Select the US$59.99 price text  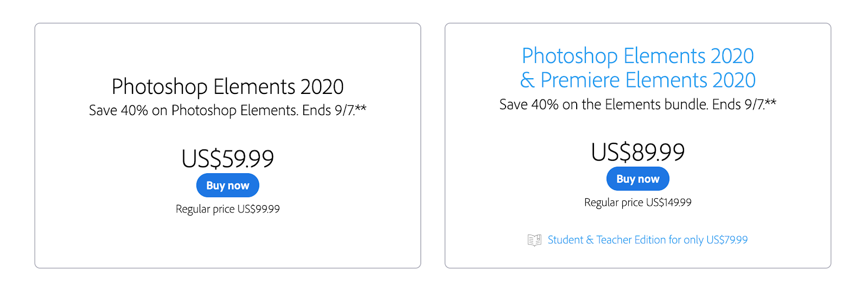(x=227, y=159)
